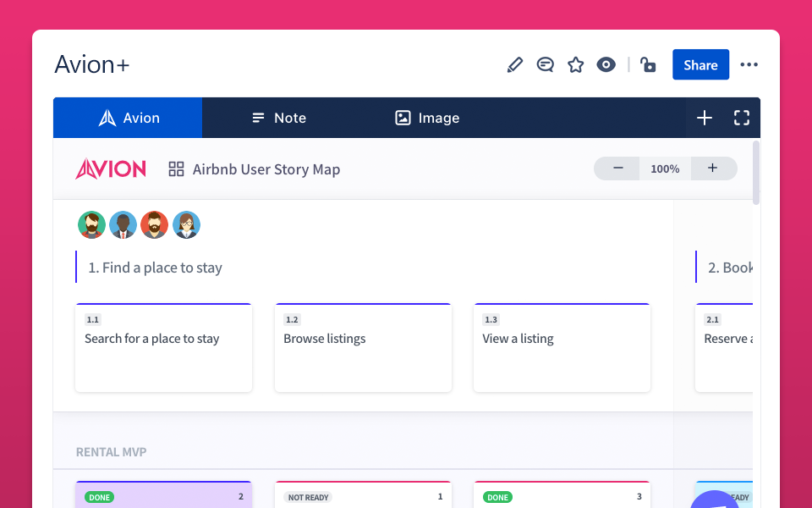This screenshot has height=508, width=812.
Task: Zoom in with the plus button
Action: coord(712,168)
